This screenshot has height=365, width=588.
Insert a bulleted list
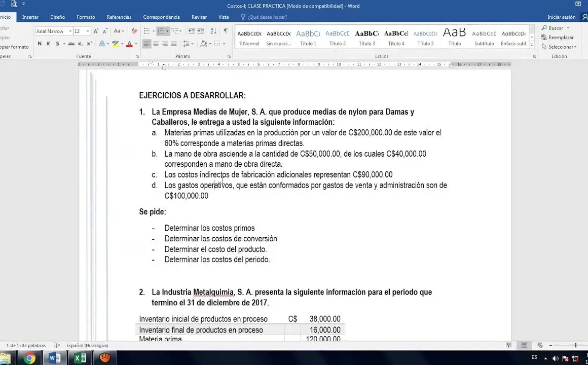[146, 31]
